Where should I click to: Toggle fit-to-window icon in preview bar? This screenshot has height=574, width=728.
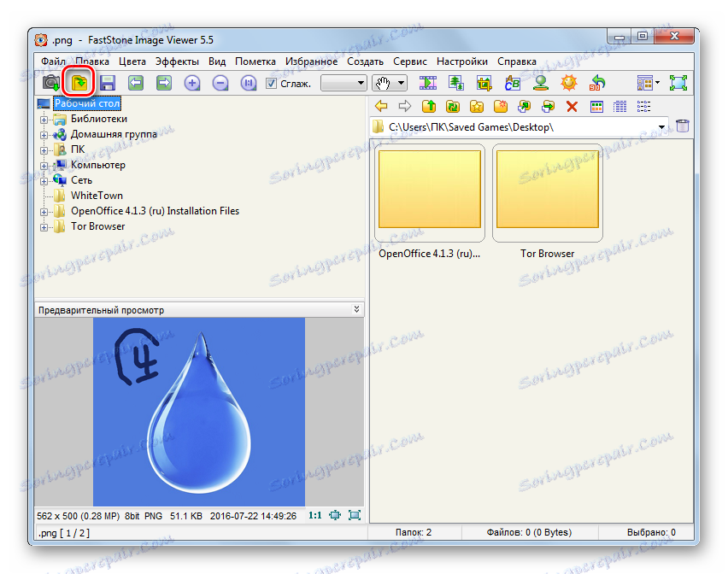click(335, 515)
